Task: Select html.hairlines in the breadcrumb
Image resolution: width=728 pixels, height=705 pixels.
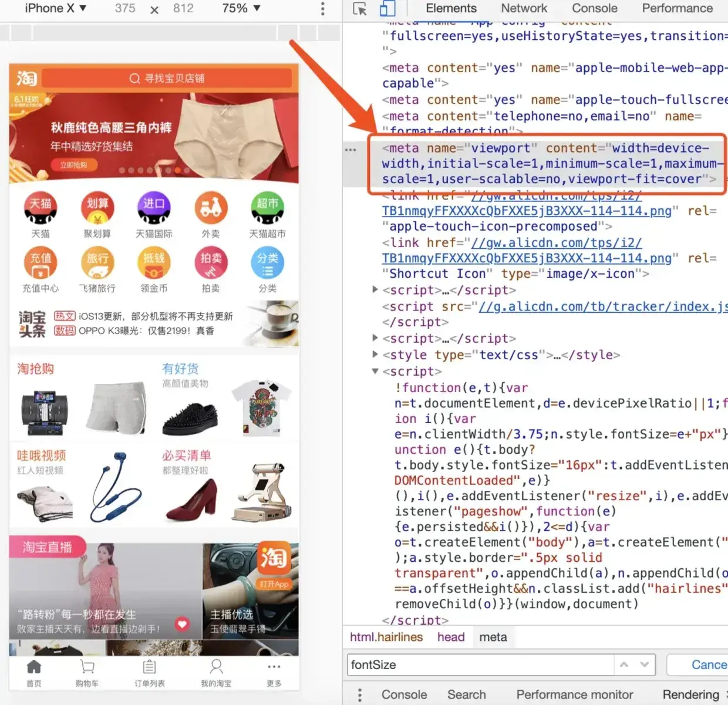Action: point(386,637)
